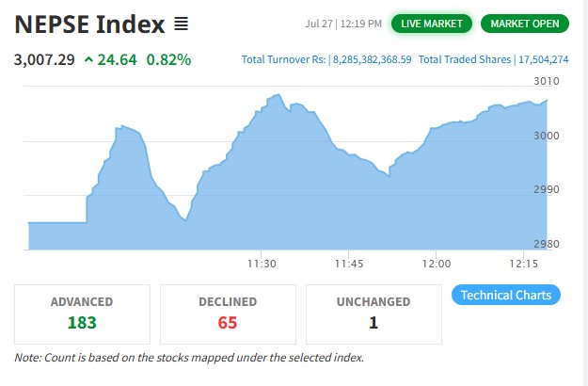Click the 12:00 time axis label
The width and height of the screenshot is (588, 386).
click(437, 263)
